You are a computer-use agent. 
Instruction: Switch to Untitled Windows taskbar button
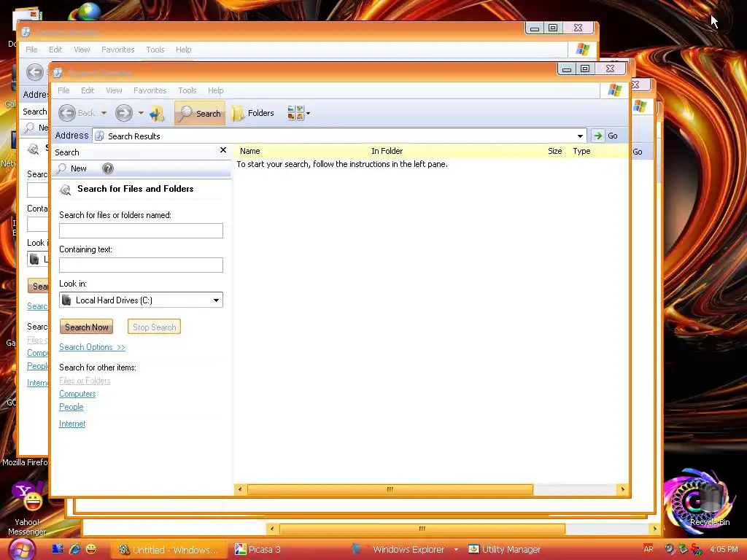click(169, 550)
